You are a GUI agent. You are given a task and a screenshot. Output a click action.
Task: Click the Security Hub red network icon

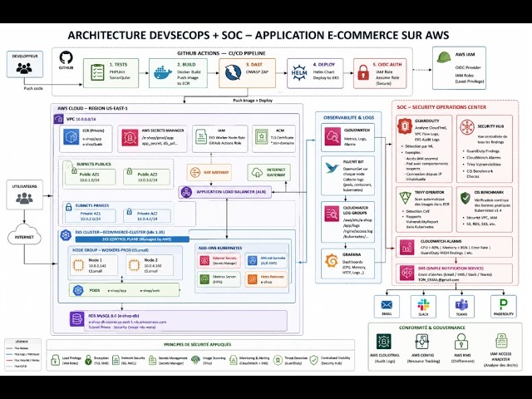[x=467, y=127]
